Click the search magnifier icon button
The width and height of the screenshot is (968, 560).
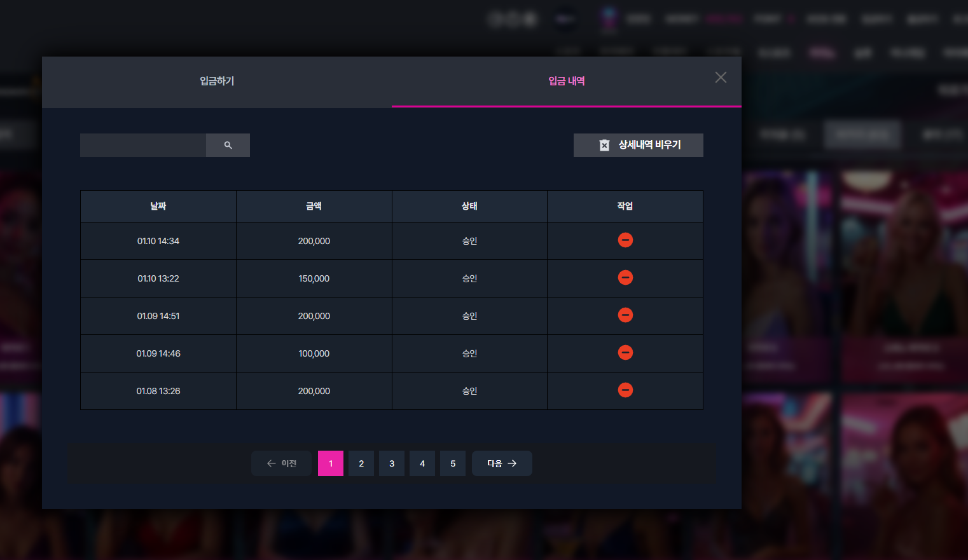tap(228, 145)
